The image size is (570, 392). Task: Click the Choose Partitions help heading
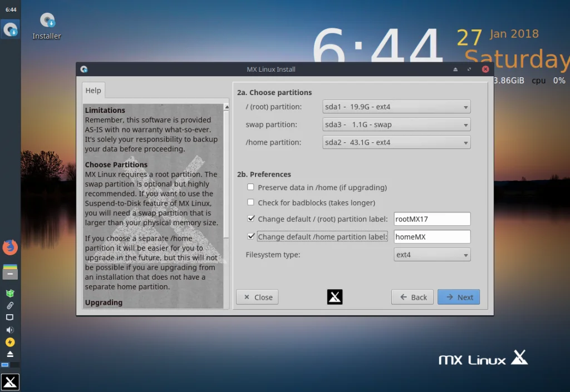tap(116, 165)
